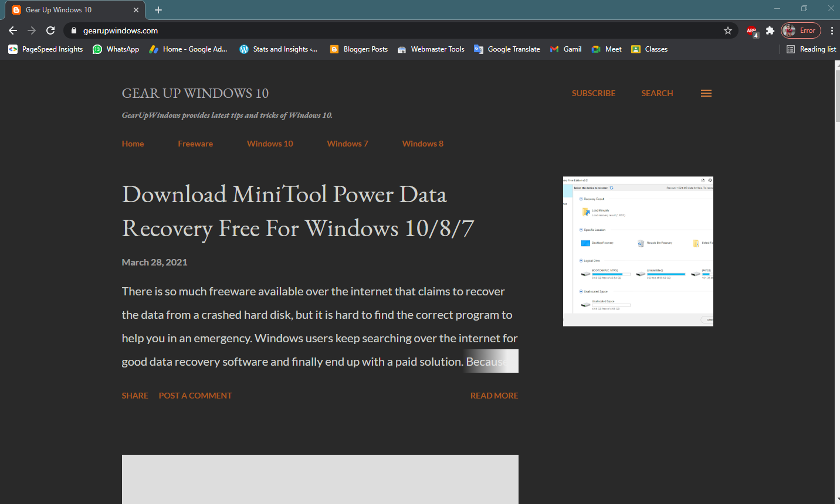Bookmark this page with the star icon

tap(728, 30)
